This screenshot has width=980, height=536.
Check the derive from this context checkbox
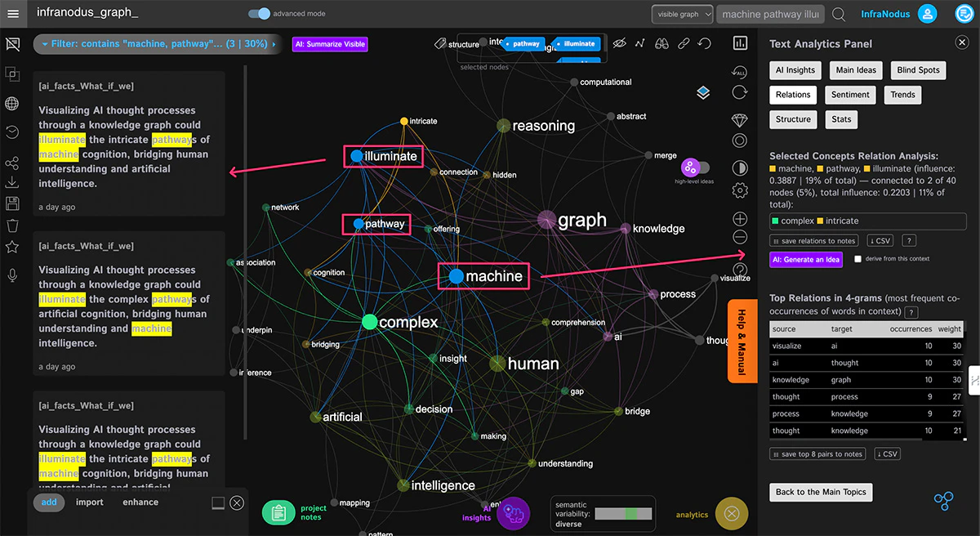[x=859, y=260]
